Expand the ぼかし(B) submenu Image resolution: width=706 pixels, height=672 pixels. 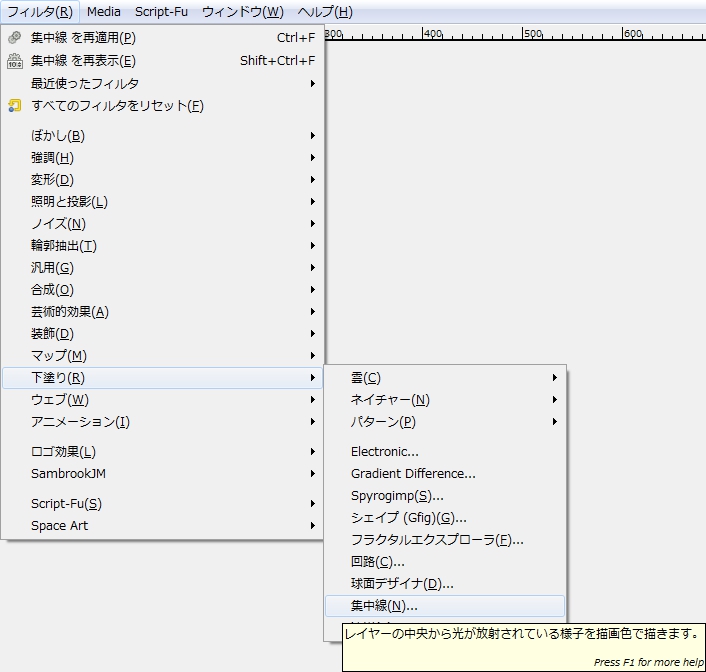click(162, 136)
